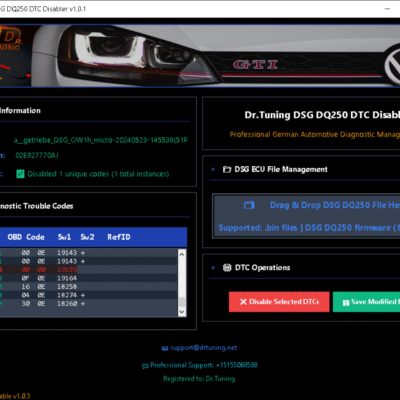
Task: Save the modified file with the green button
Action: (x=366, y=302)
